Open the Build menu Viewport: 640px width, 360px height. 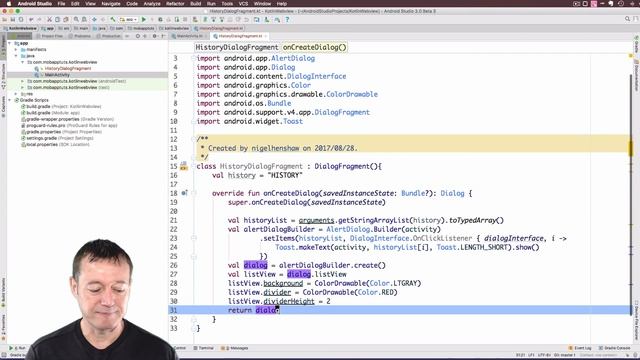[196, 4]
